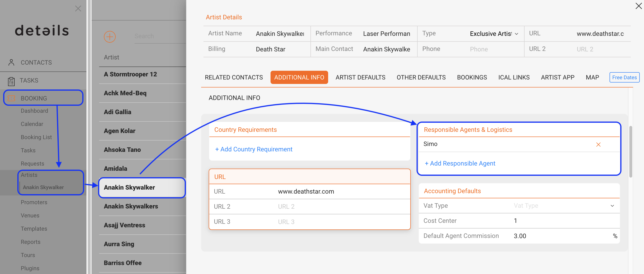
Task: Select the Additional Info tab
Action: click(x=299, y=77)
